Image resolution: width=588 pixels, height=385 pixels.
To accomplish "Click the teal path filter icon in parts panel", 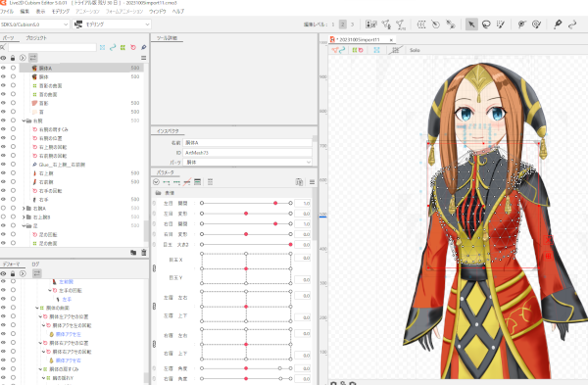I will click(x=113, y=48).
